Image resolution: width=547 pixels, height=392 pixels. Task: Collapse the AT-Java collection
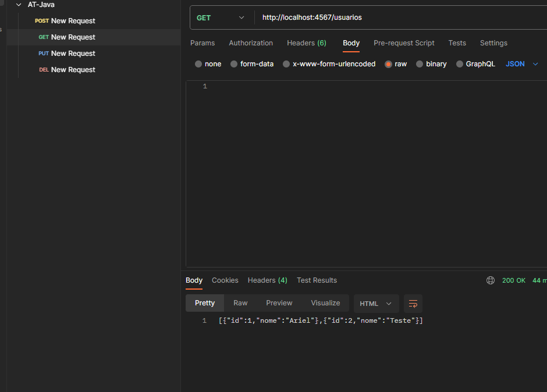19,5
